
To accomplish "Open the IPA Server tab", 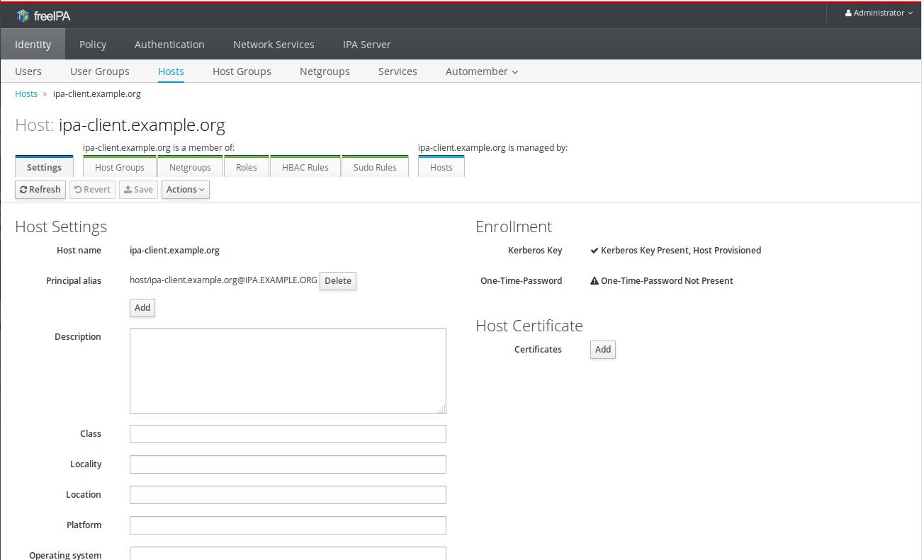I will (366, 44).
